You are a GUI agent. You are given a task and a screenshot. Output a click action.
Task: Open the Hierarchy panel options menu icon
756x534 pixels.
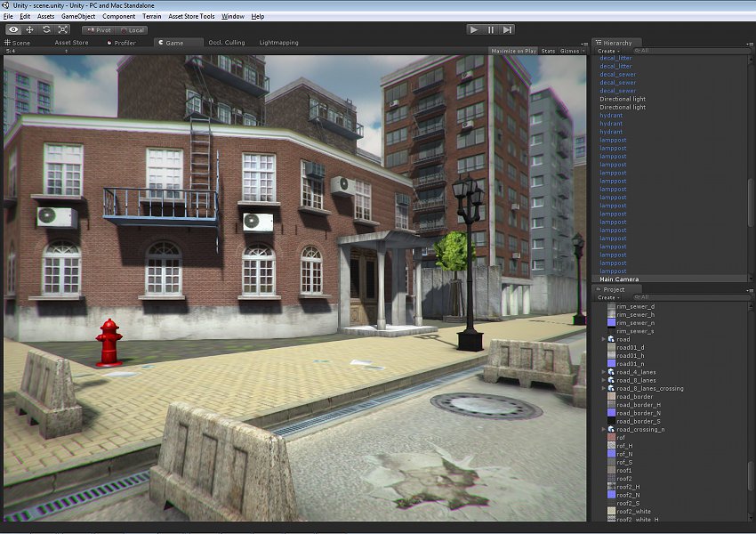pos(749,44)
